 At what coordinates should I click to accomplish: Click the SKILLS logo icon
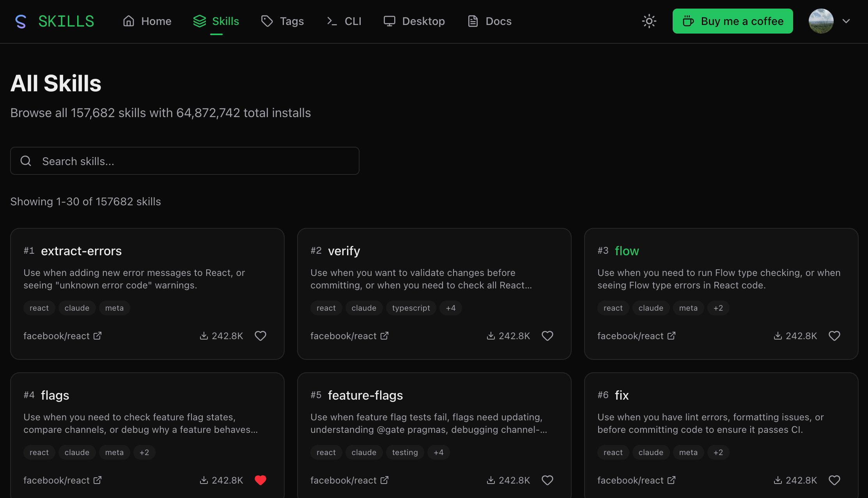[20, 21]
